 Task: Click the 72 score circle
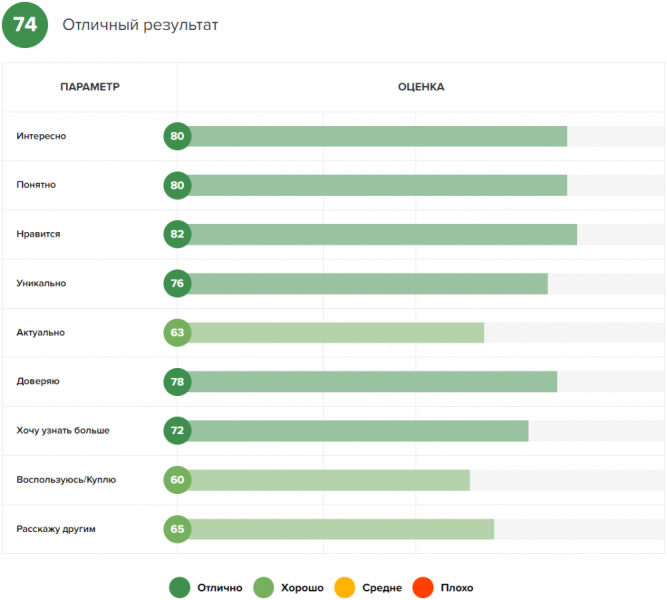pyautogui.click(x=178, y=431)
